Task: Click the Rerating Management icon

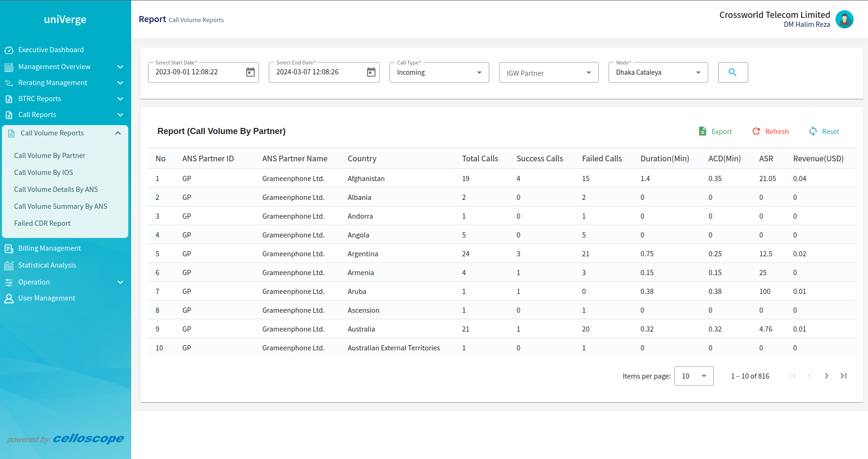Action: pos(9,83)
